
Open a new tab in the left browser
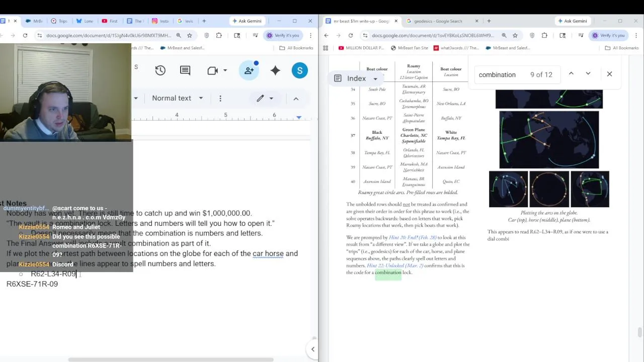pyautogui.click(x=204, y=21)
